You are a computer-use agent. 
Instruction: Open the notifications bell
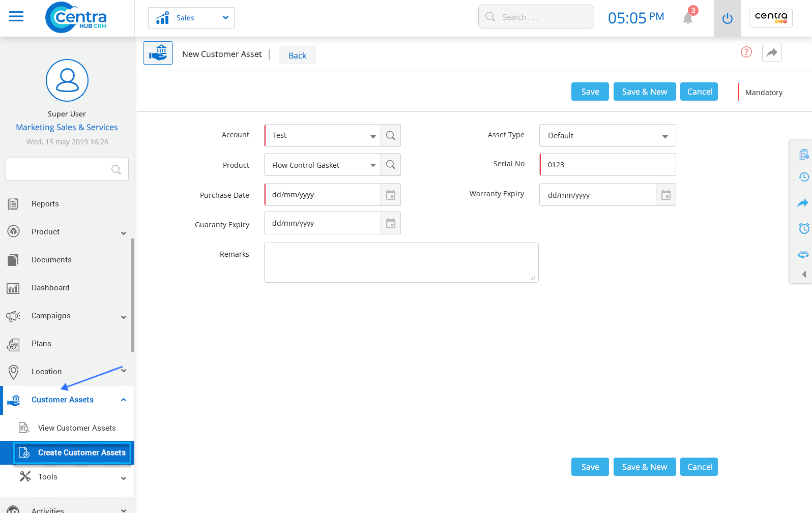pos(688,18)
